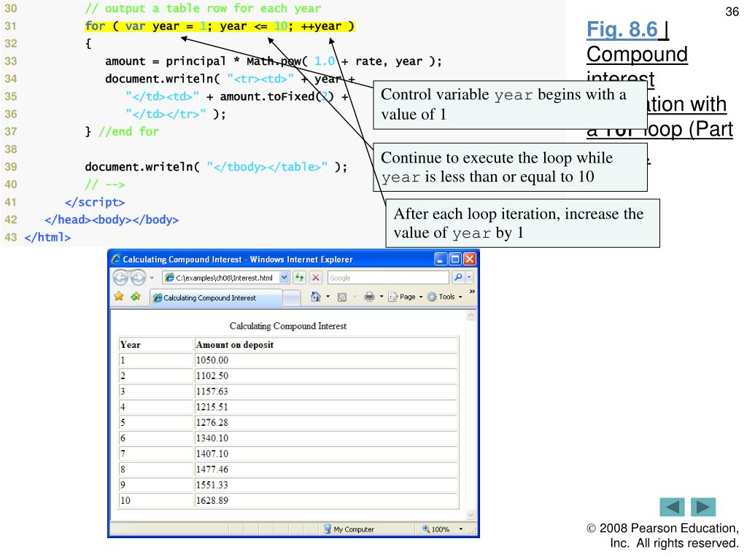Click the highlighted for loop on line 31
747x560 pixels.
click(x=220, y=26)
